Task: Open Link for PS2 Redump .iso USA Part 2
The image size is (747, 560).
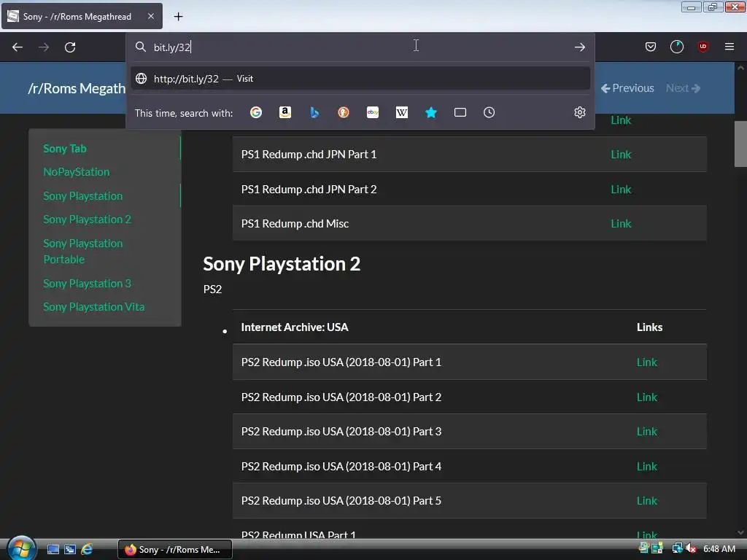Action: [x=647, y=397]
